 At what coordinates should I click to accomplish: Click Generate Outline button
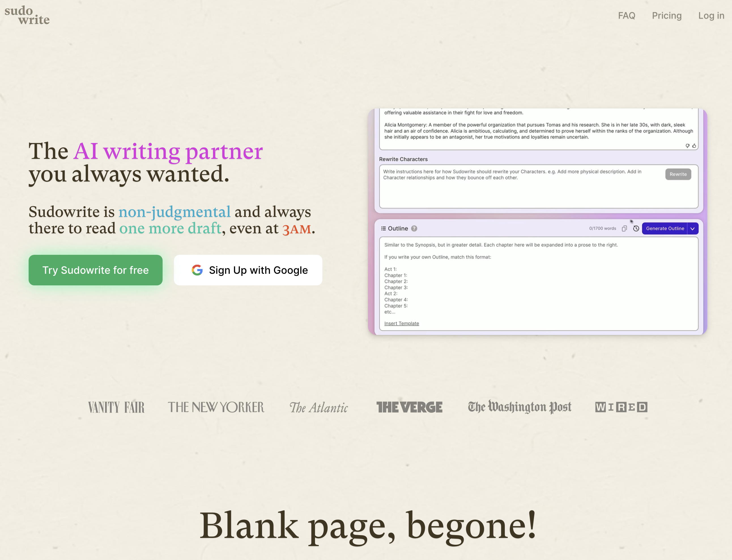pos(665,229)
